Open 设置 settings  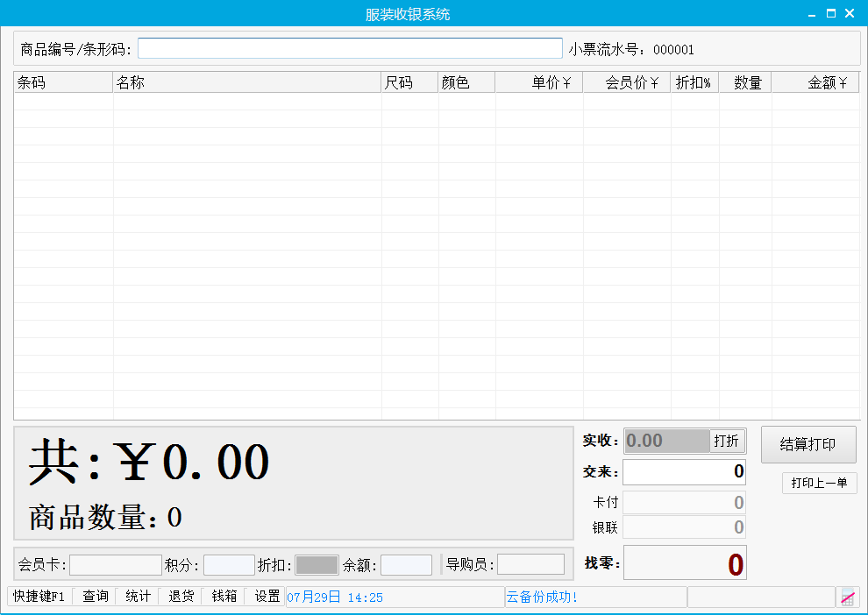(x=267, y=597)
